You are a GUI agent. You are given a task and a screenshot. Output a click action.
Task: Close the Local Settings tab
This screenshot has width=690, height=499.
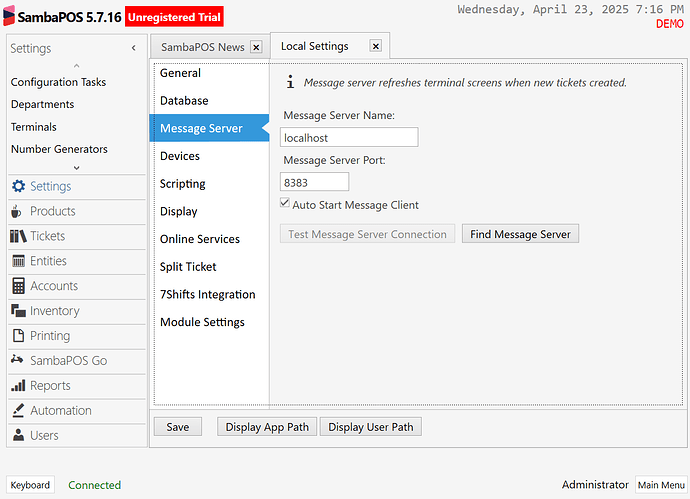[375, 46]
